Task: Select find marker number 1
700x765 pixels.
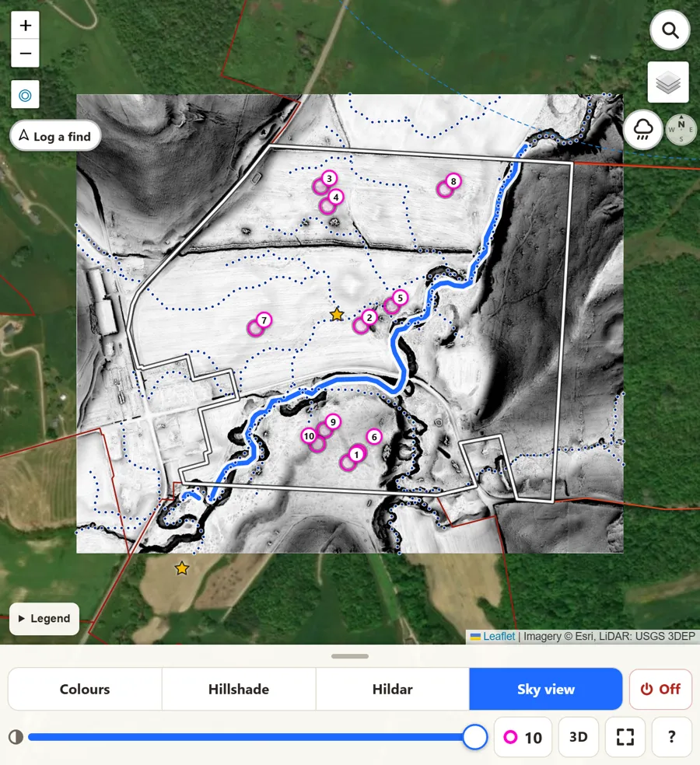Action: (356, 454)
